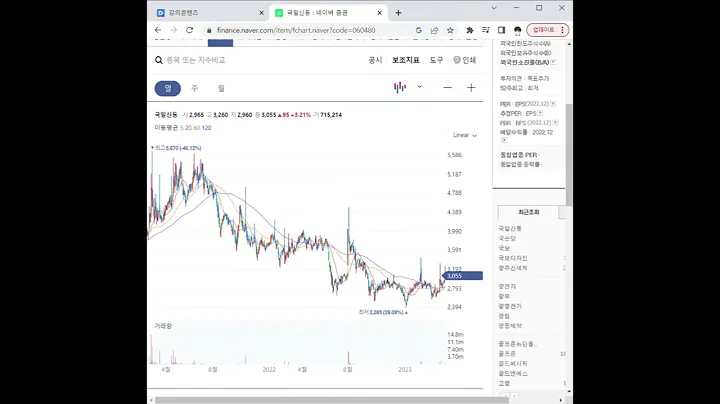The height and width of the screenshot is (404, 720).
Task: Click the help icon below 배당수익률
Action: coord(504,140)
